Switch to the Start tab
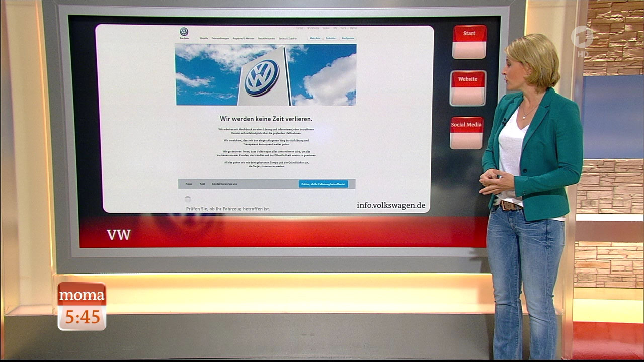Image resolution: width=644 pixels, height=362 pixels. (x=469, y=42)
